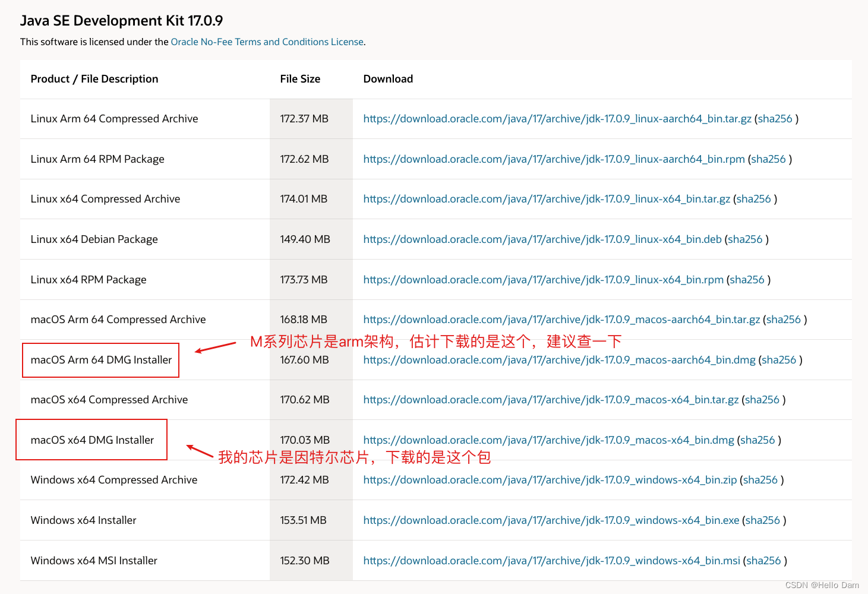Click the 173.73 MB file size
868x594 pixels.
[x=304, y=280]
